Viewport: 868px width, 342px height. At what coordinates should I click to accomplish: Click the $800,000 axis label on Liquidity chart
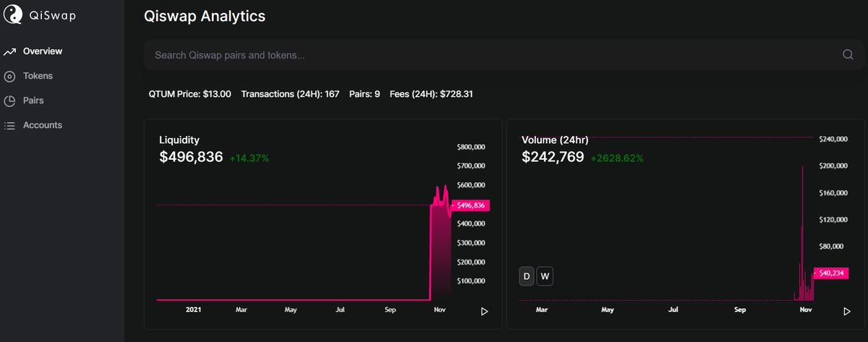pos(471,147)
